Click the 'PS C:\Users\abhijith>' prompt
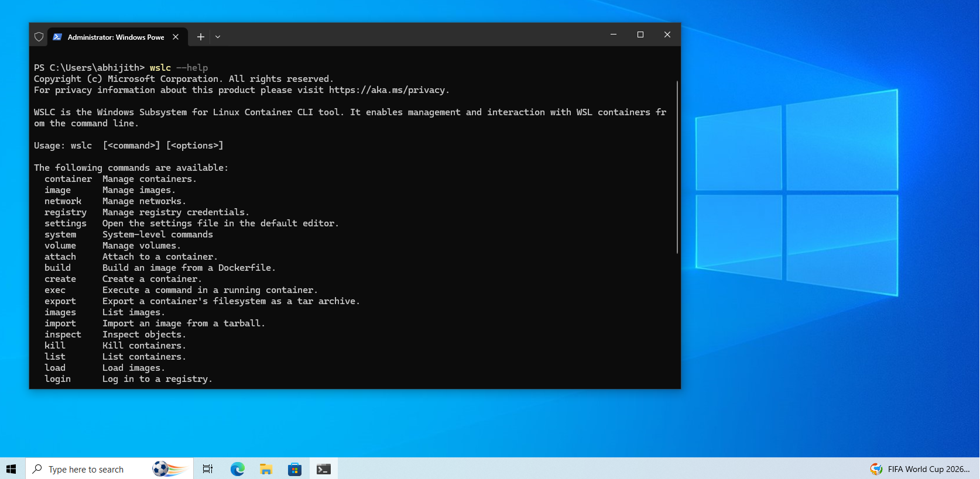 click(x=89, y=68)
